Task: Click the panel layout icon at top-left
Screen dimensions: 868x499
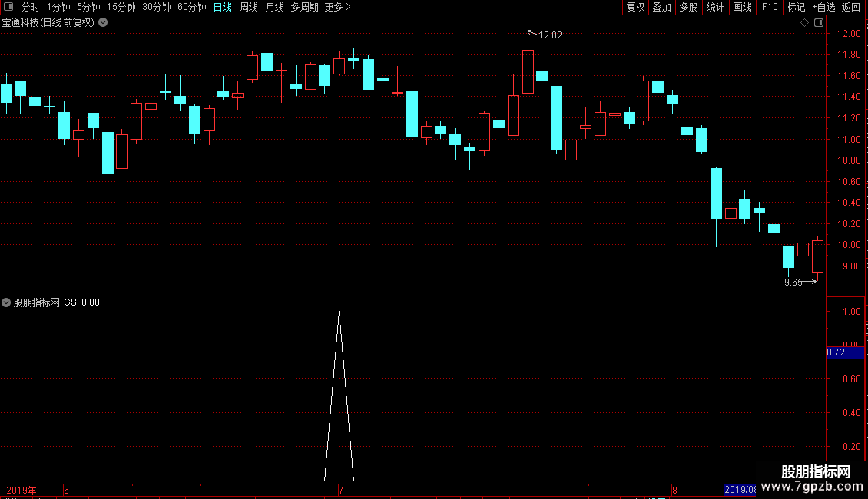Action: click(x=8, y=7)
